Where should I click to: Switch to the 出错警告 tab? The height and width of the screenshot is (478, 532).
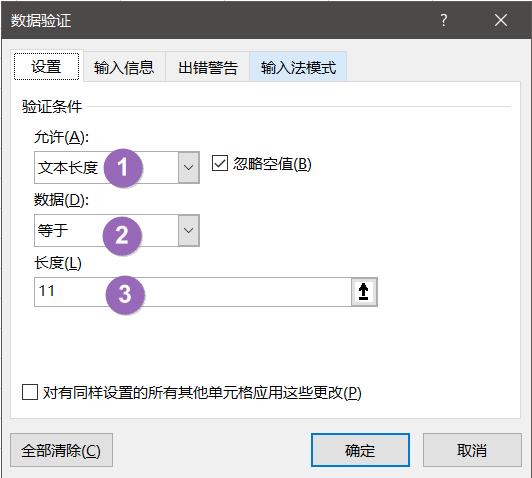tap(208, 67)
